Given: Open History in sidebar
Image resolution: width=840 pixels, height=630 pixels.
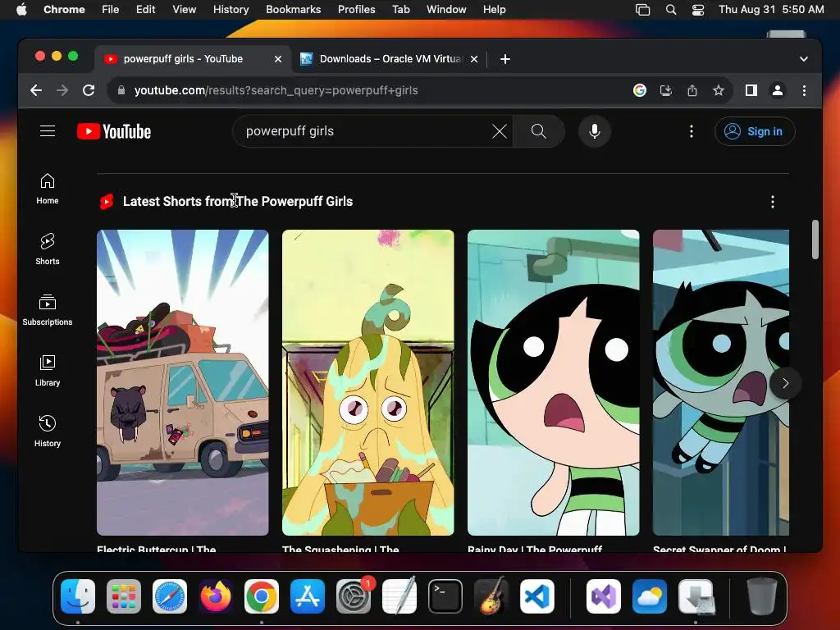Looking at the screenshot, I should point(48,431).
